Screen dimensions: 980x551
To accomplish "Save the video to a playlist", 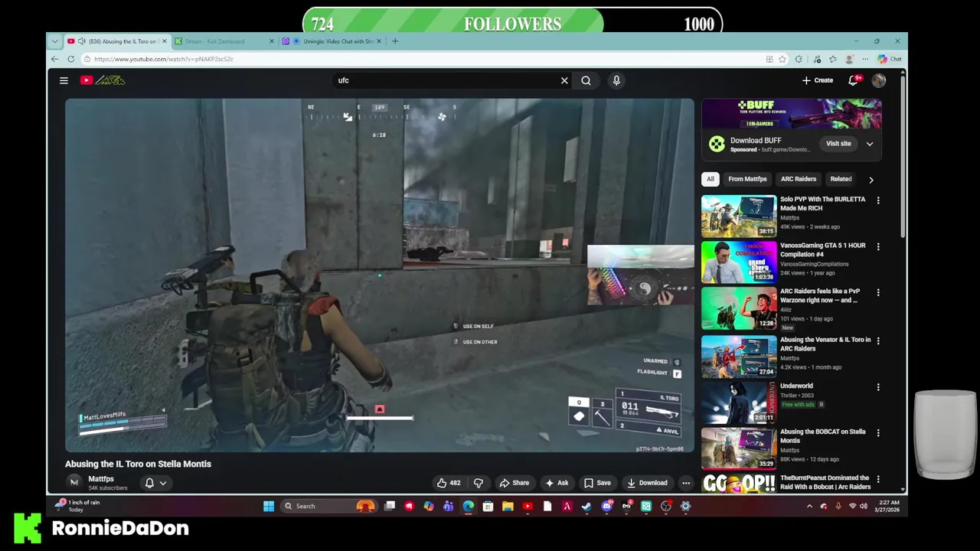I will [x=597, y=483].
